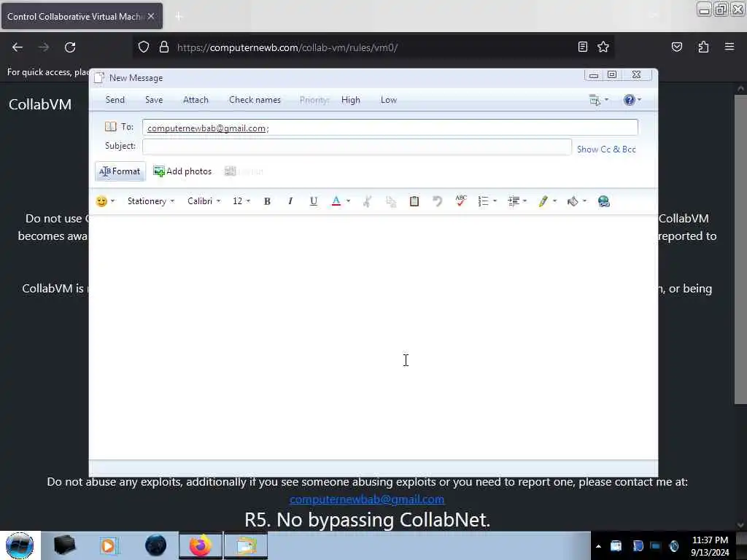Screen dimensions: 747x560
Task: Click in the To recipient field
Action: pos(390,128)
